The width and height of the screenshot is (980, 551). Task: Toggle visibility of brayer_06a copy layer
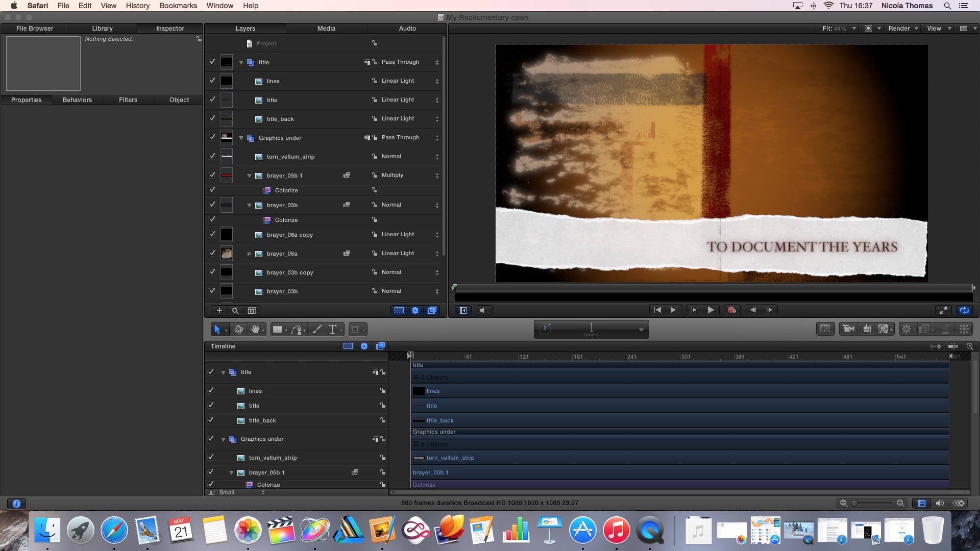(x=212, y=234)
